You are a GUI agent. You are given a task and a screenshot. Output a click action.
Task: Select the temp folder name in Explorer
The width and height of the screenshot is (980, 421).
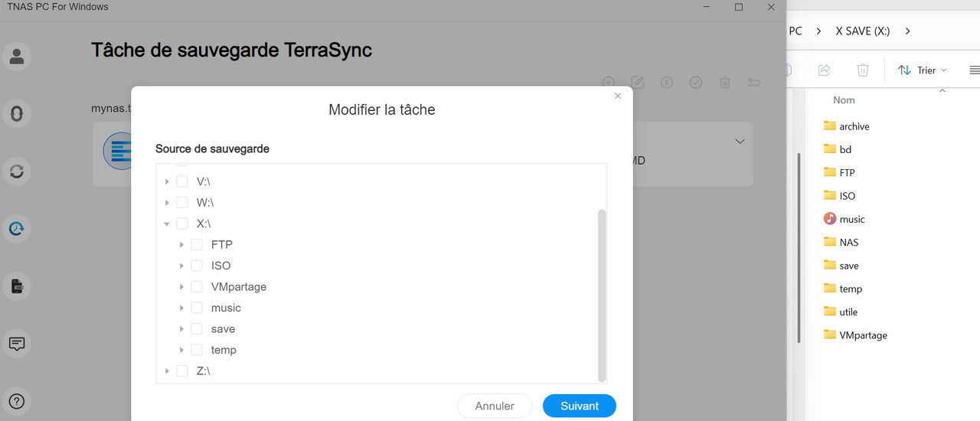pos(851,289)
